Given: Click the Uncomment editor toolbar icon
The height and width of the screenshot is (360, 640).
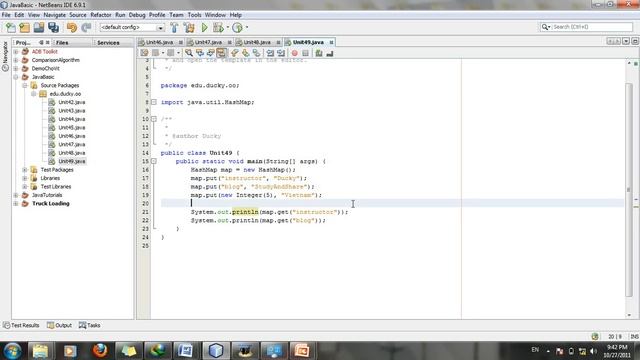Looking at the screenshot, I should 330,53.
